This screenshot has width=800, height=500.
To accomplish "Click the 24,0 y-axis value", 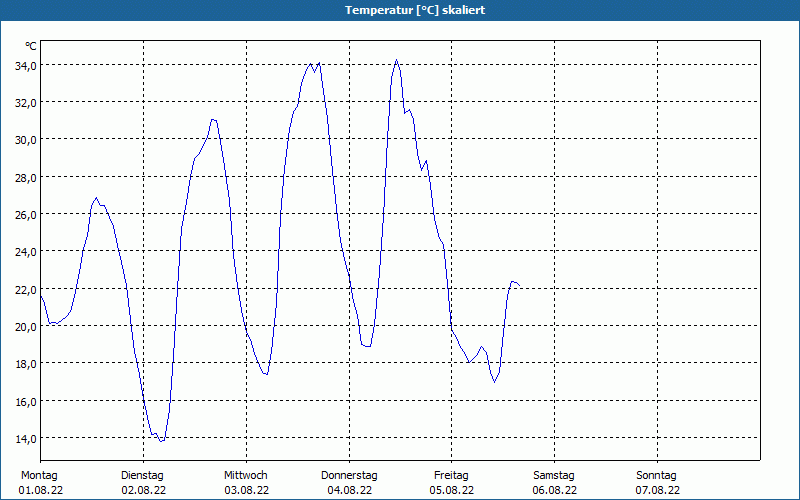I will coord(25,252).
